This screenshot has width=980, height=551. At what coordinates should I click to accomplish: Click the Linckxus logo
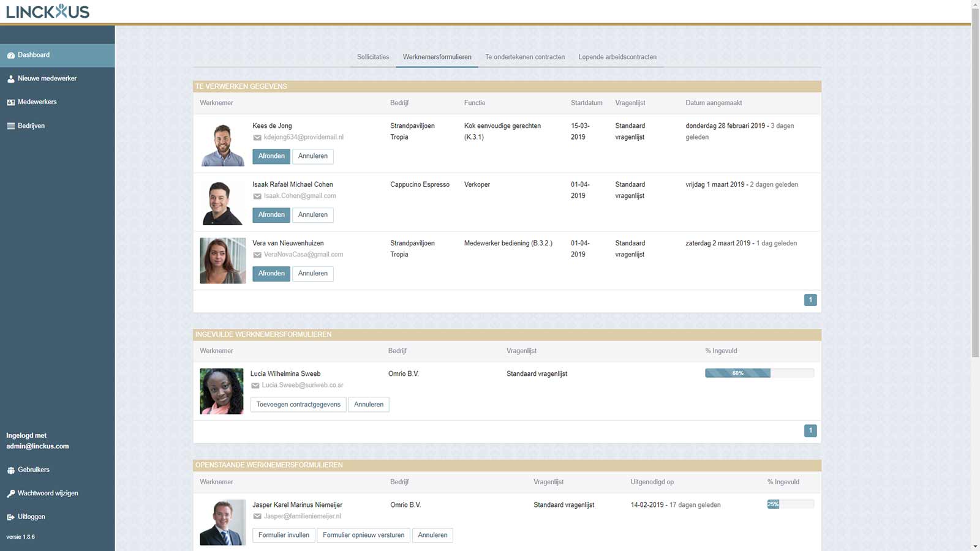[48, 12]
